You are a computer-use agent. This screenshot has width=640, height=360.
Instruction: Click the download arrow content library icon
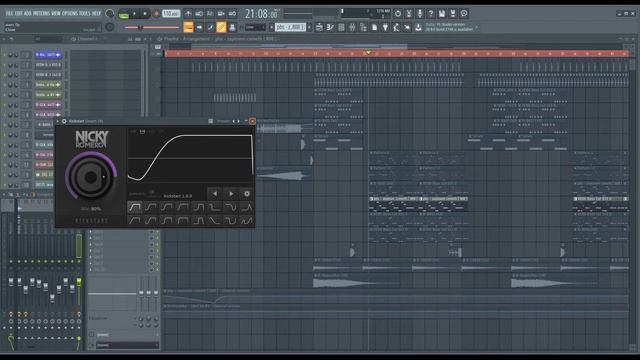coord(418,27)
